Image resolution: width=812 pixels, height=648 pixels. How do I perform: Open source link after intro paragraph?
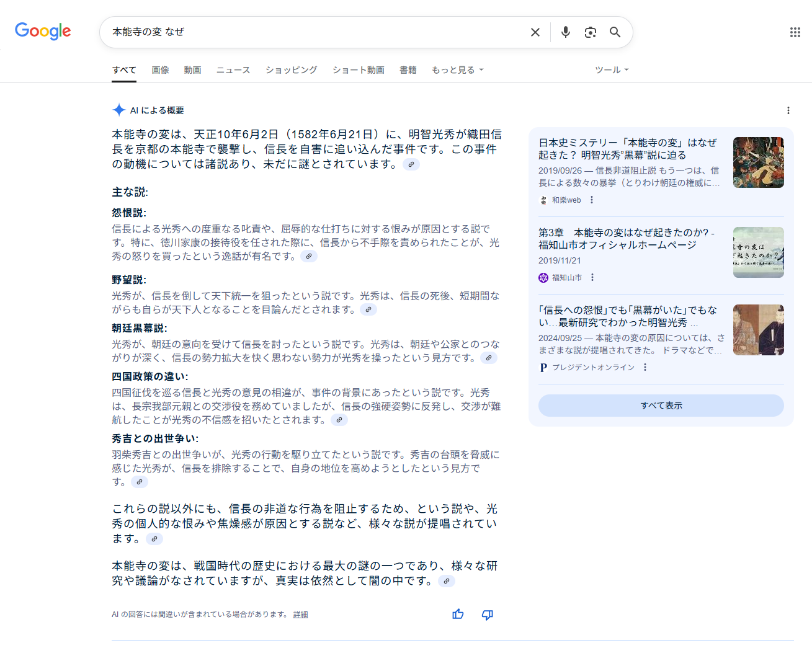(411, 164)
